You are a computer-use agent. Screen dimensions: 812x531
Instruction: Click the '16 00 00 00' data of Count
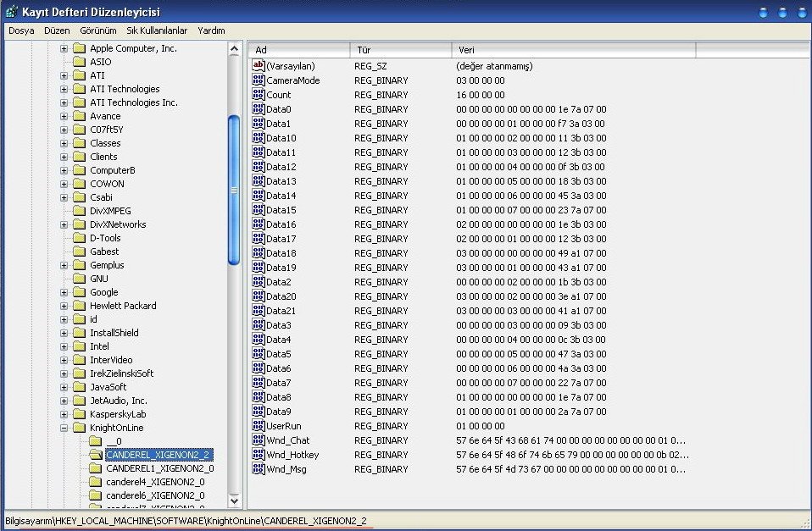pyautogui.click(x=480, y=95)
